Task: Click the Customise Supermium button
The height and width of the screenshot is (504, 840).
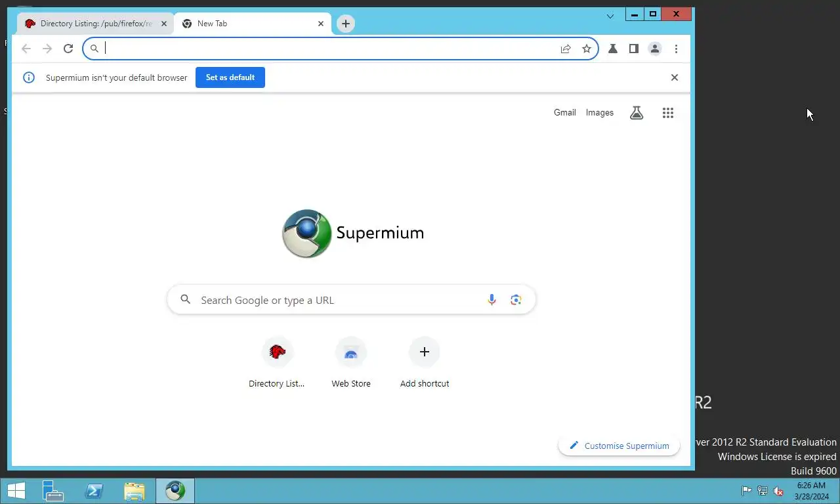Action: 619,446
